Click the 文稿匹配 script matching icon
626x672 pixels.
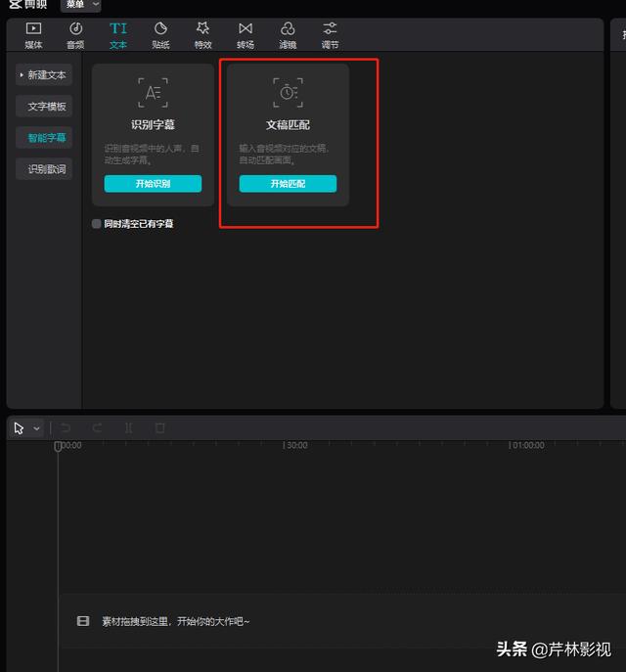point(288,93)
